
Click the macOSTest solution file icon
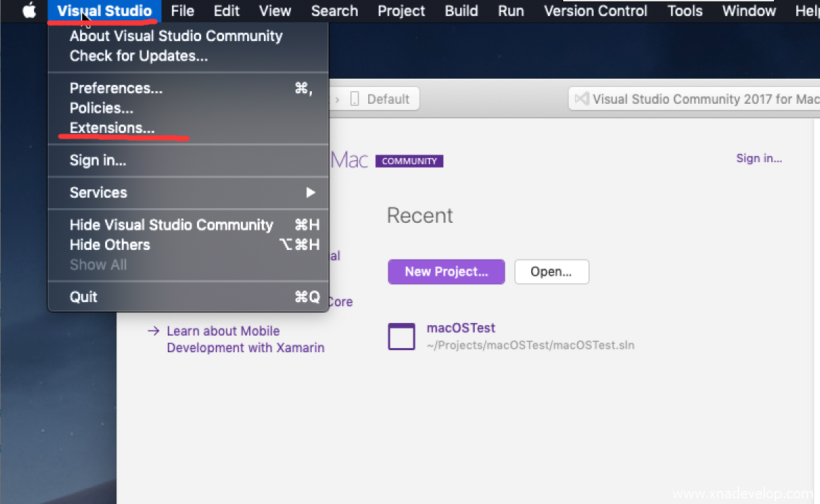(x=402, y=336)
